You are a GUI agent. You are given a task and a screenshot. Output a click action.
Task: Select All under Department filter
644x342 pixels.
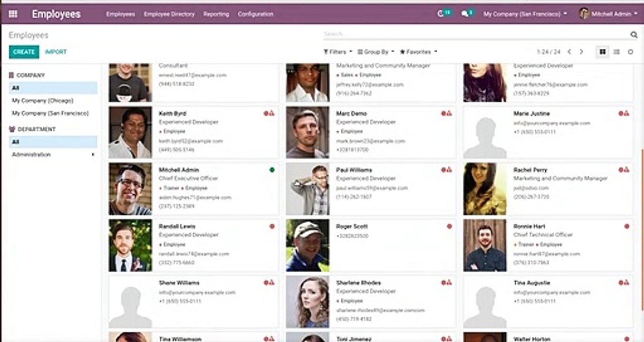pos(53,142)
